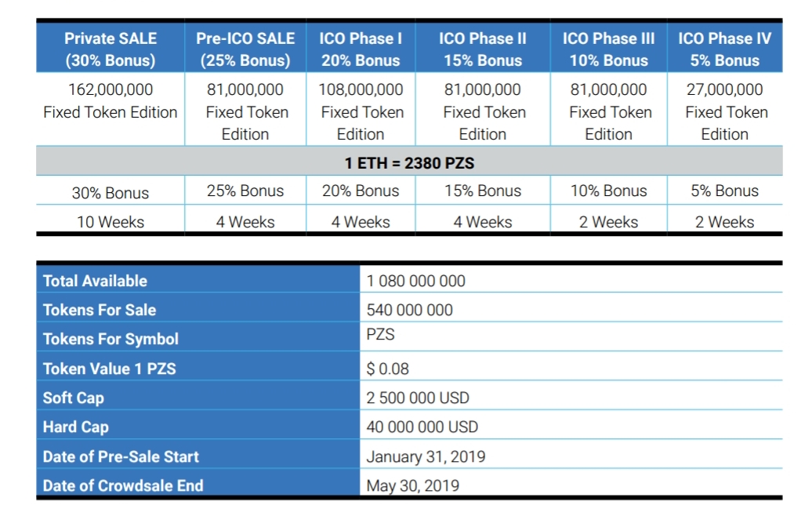Click the Total Available row label
This screenshot has height=516, width=812.
tap(95, 281)
